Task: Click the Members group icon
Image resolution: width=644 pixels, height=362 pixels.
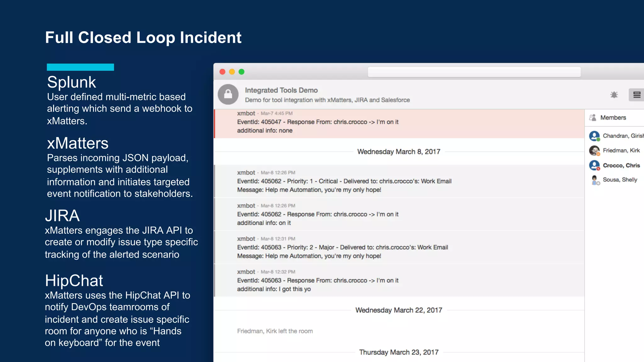Action: point(592,118)
